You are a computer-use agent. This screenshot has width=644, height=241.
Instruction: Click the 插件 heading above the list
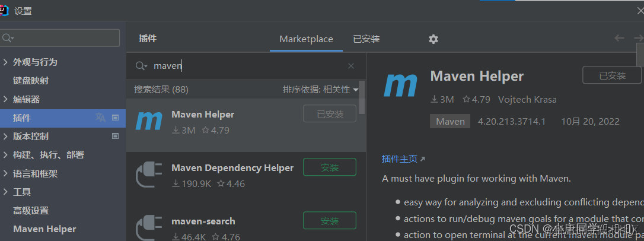coord(148,39)
